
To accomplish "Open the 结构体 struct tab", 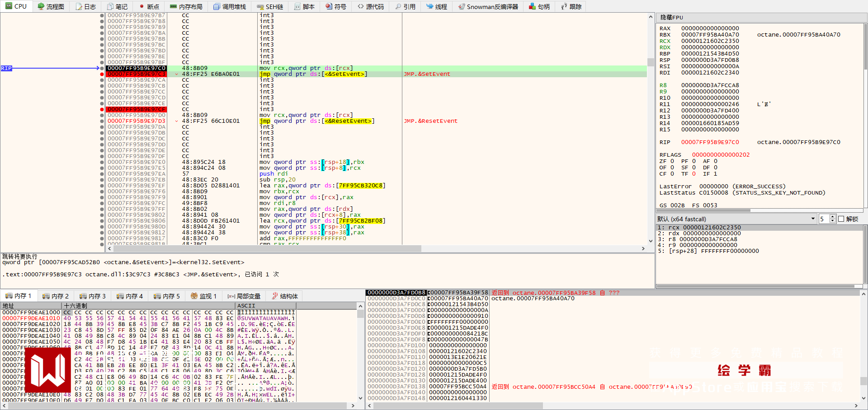I will pos(285,296).
